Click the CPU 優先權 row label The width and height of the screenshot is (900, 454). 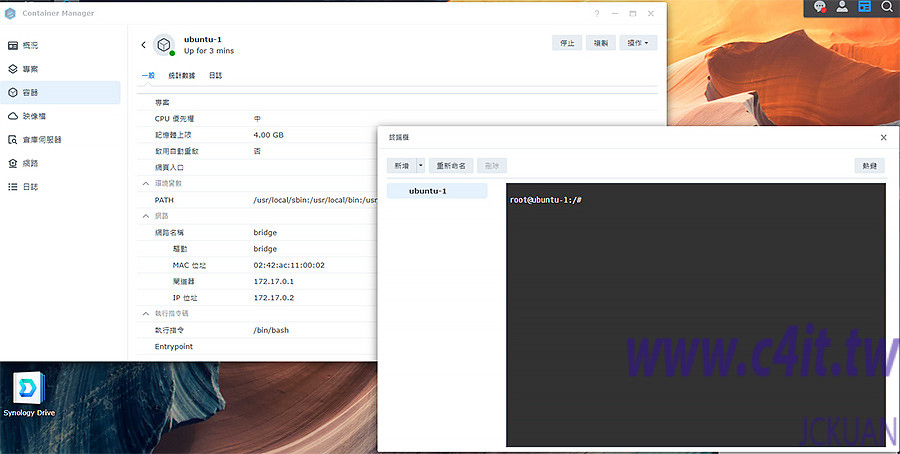[x=174, y=119]
